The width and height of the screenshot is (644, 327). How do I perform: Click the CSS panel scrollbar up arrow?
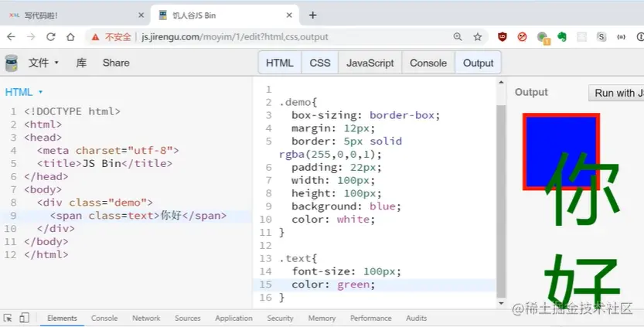click(x=501, y=83)
